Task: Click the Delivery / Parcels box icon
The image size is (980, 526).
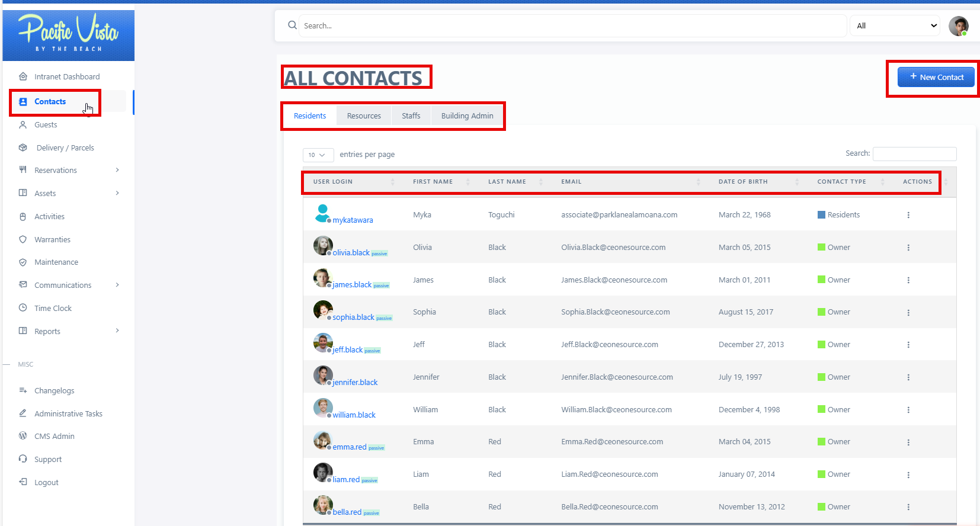Action: point(23,147)
